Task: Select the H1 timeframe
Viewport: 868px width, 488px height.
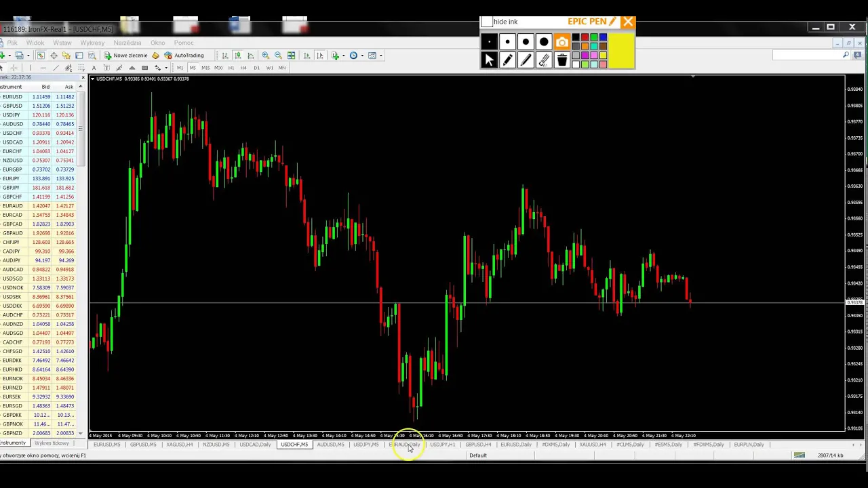Action: click(x=231, y=68)
